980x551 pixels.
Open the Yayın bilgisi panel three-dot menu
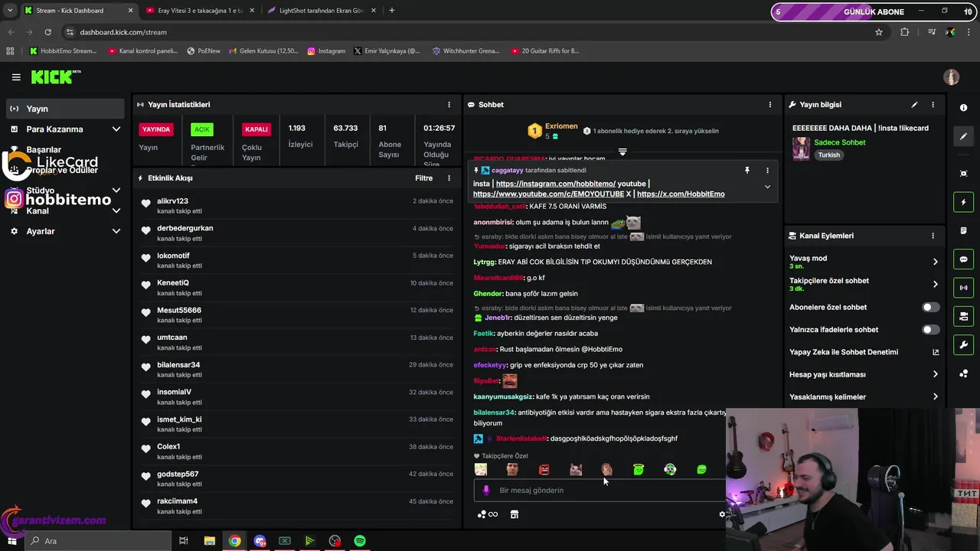(933, 105)
